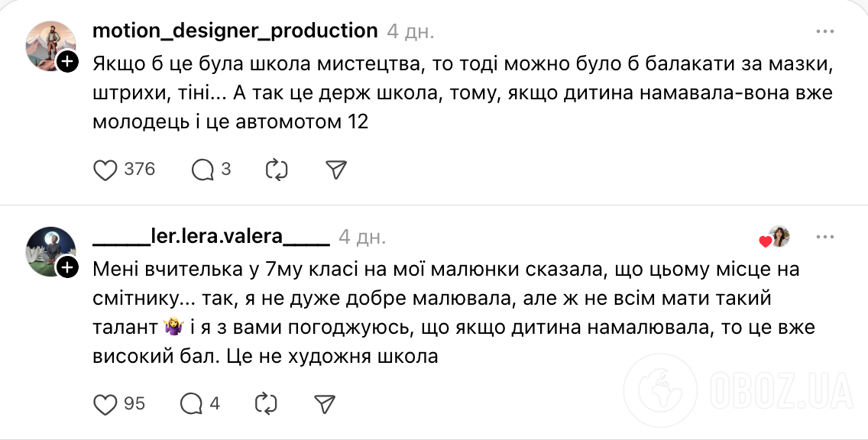Open the 4 дн. timestamp on the first comment
This screenshot has height=440, width=868.
[x=410, y=31]
